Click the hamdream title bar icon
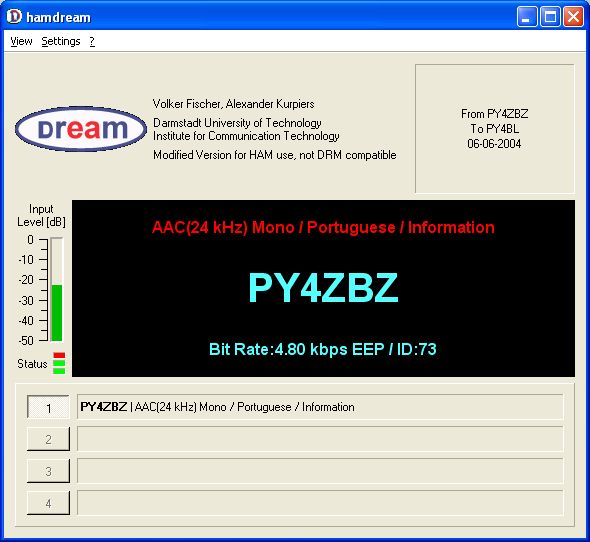The height and width of the screenshot is (542, 590). (14, 16)
